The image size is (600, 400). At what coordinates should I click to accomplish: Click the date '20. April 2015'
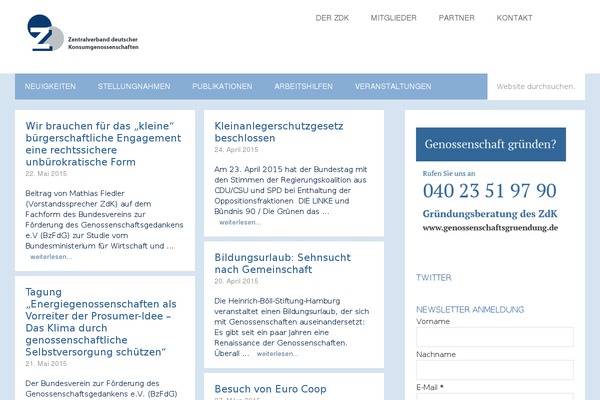(236, 281)
